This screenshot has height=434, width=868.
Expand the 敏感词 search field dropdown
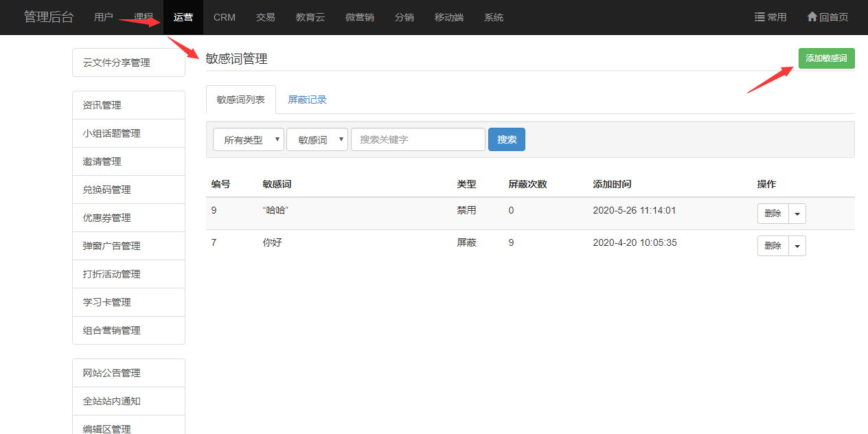click(317, 139)
